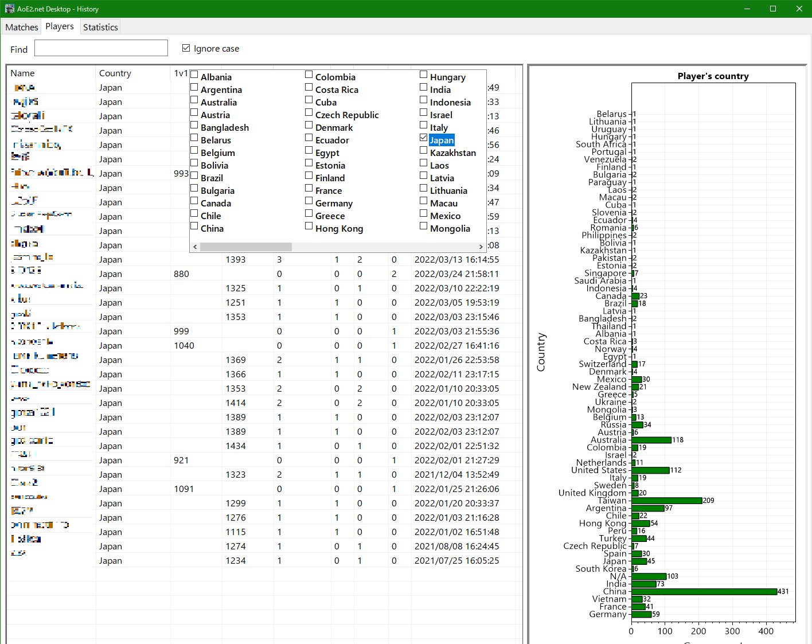Screen dimensions: 812x644
Task: Open the Statistics tab
Action: pos(100,27)
